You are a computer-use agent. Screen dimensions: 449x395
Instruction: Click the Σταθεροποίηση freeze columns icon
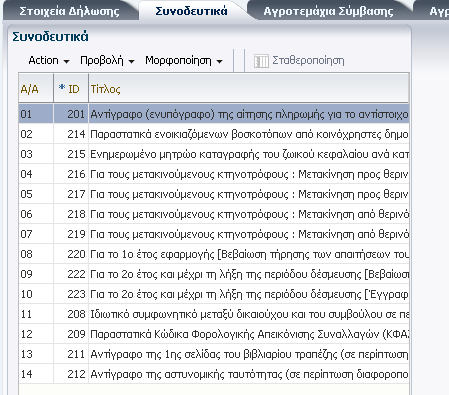coord(261,61)
